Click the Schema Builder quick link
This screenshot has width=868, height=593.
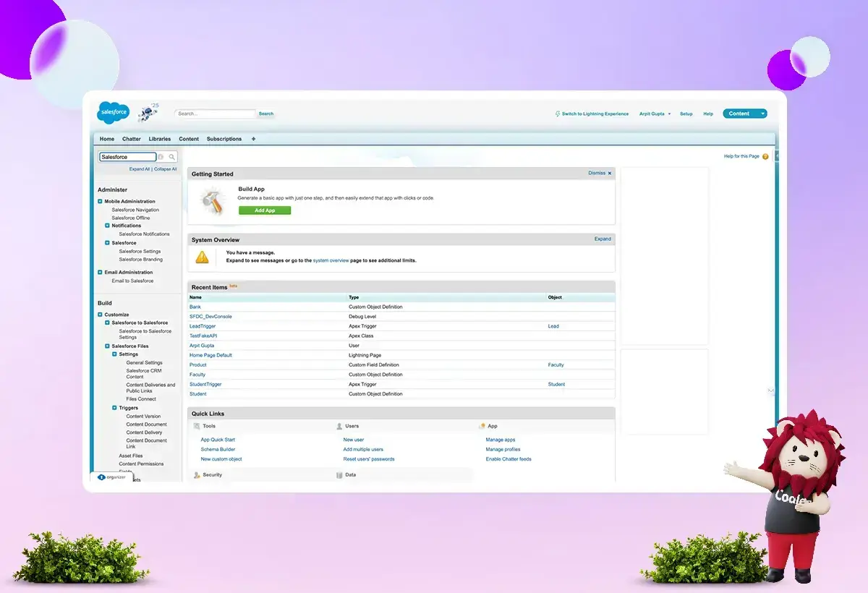pos(218,449)
